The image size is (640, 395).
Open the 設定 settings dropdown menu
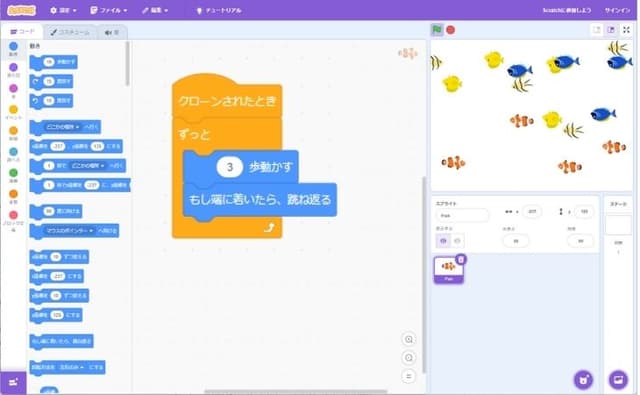[x=63, y=10]
